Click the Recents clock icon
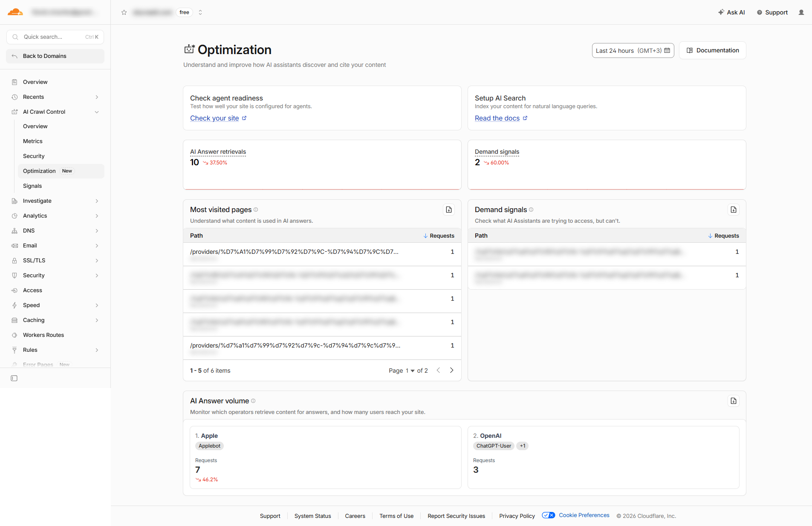 tap(14, 97)
